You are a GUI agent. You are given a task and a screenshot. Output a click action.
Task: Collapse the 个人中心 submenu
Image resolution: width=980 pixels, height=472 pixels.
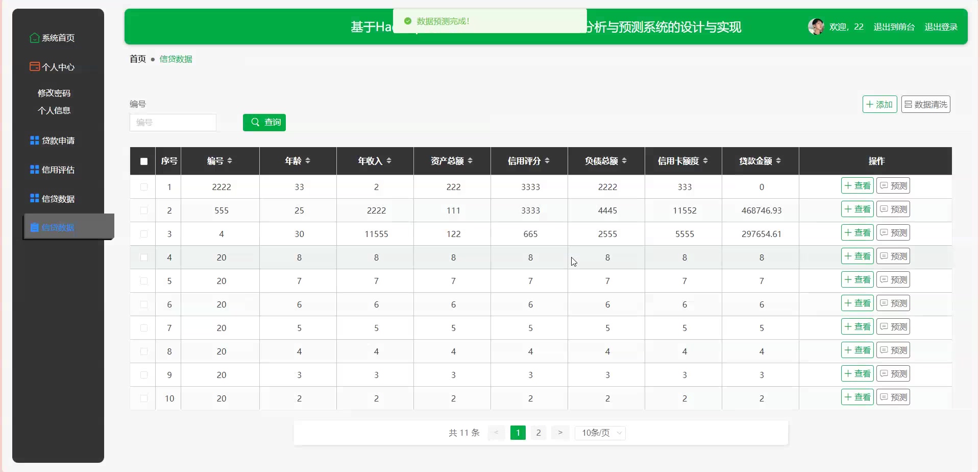point(58,67)
